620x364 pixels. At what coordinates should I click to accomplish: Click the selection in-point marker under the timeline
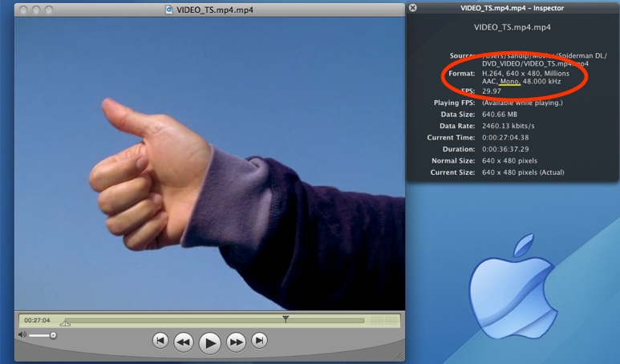pos(65,323)
